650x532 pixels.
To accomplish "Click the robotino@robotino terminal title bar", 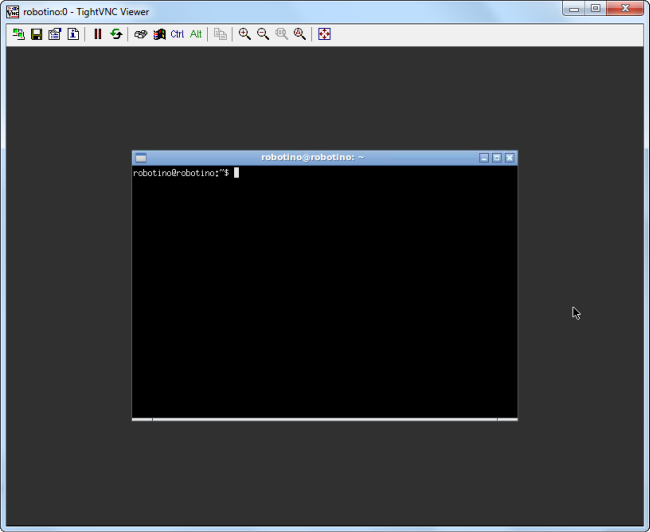I will click(x=312, y=158).
